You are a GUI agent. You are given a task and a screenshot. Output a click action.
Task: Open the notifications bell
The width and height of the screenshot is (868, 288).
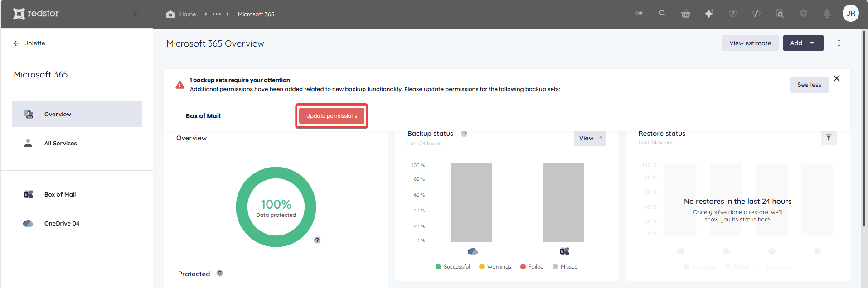(x=827, y=14)
